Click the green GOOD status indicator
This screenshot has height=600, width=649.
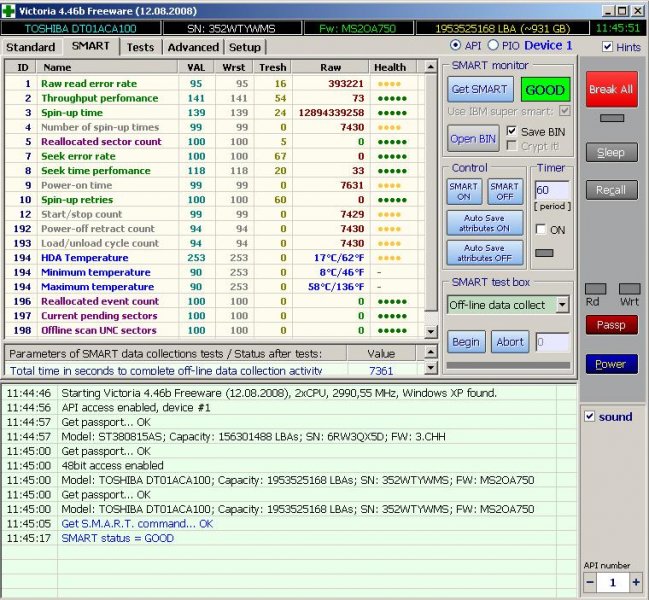click(x=544, y=89)
